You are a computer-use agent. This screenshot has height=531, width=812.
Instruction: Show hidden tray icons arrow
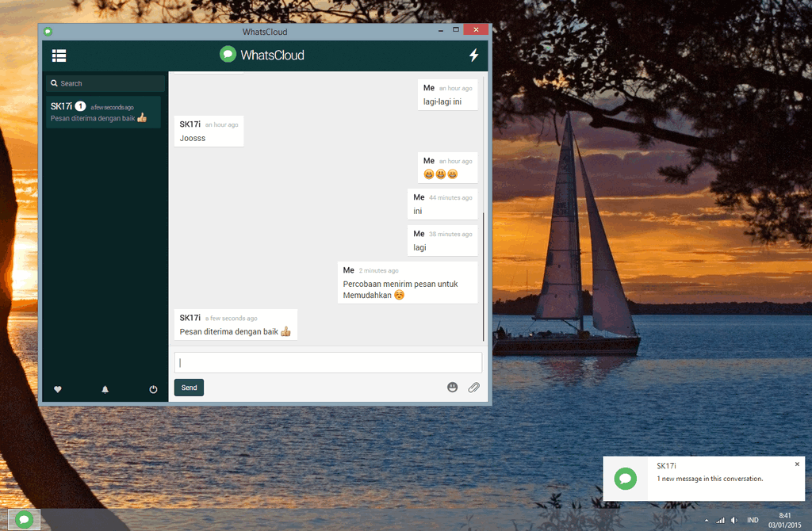tap(707, 520)
